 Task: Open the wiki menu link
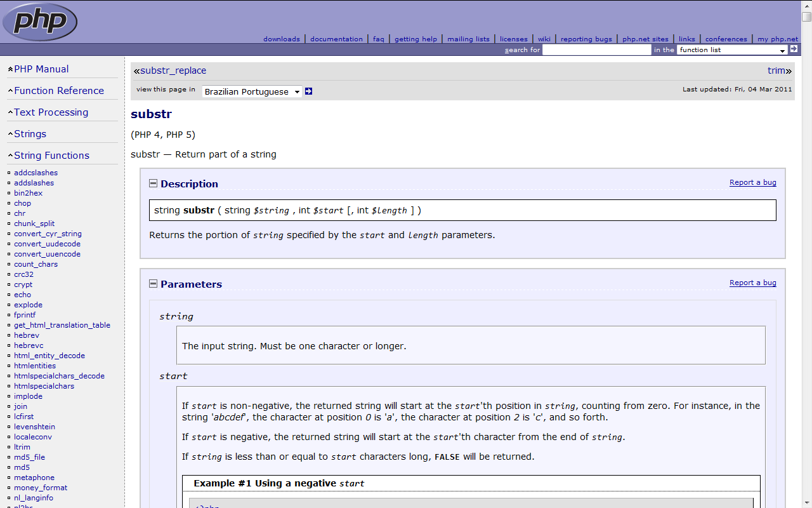point(544,39)
